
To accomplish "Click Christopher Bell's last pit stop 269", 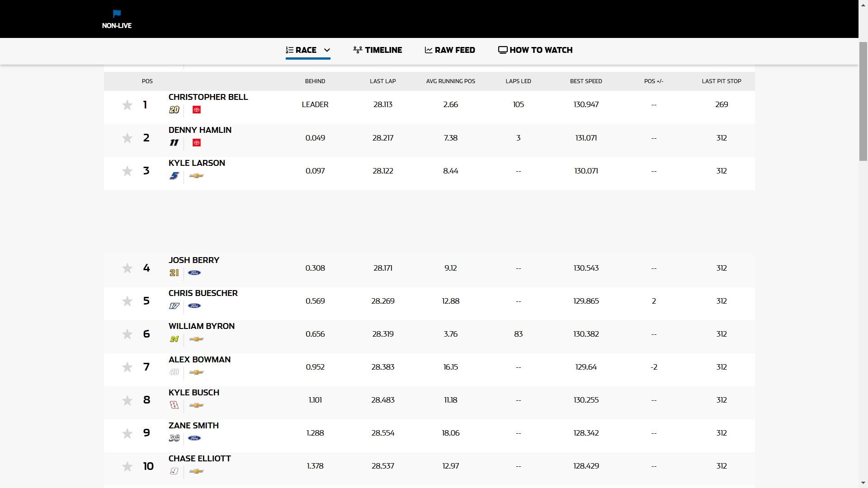I will 722,105.
